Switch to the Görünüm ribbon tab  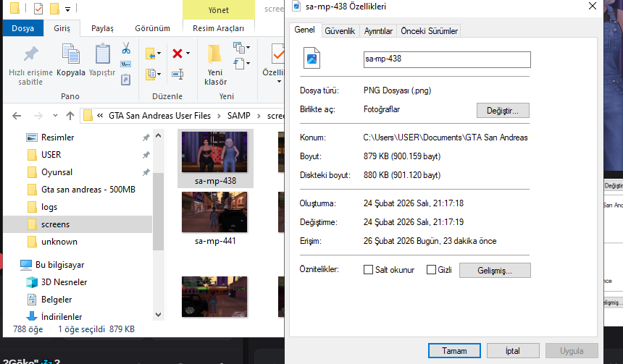point(152,28)
